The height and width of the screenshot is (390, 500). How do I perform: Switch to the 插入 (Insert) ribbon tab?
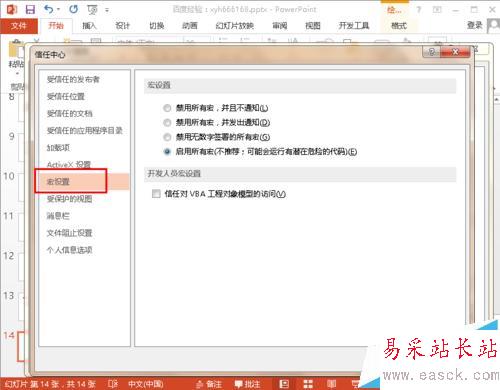(x=89, y=26)
